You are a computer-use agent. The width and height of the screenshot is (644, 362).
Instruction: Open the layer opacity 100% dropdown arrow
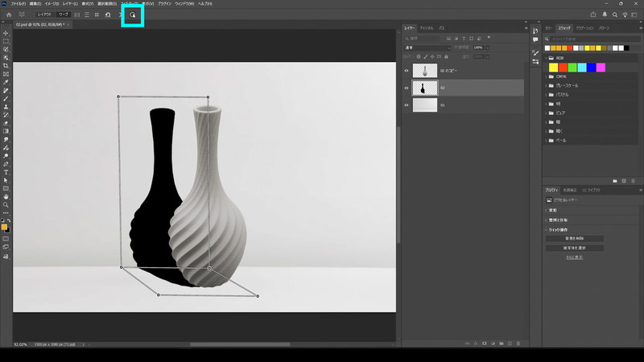(488, 47)
